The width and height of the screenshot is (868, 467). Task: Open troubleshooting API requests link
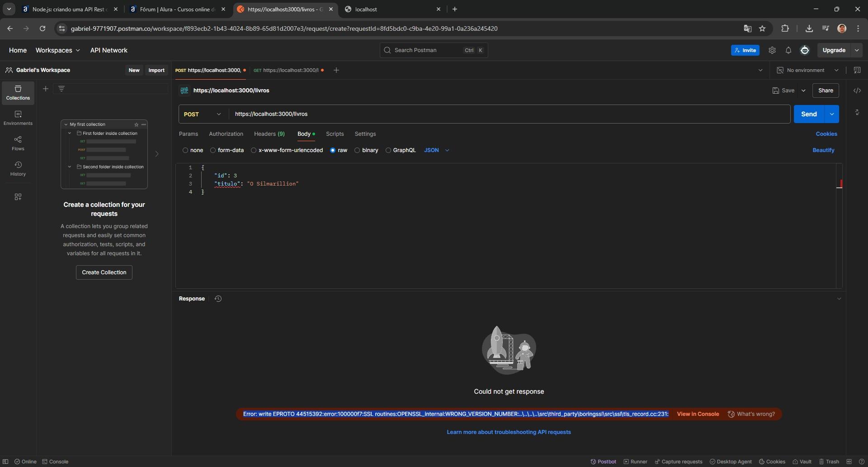(x=509, y=432)
